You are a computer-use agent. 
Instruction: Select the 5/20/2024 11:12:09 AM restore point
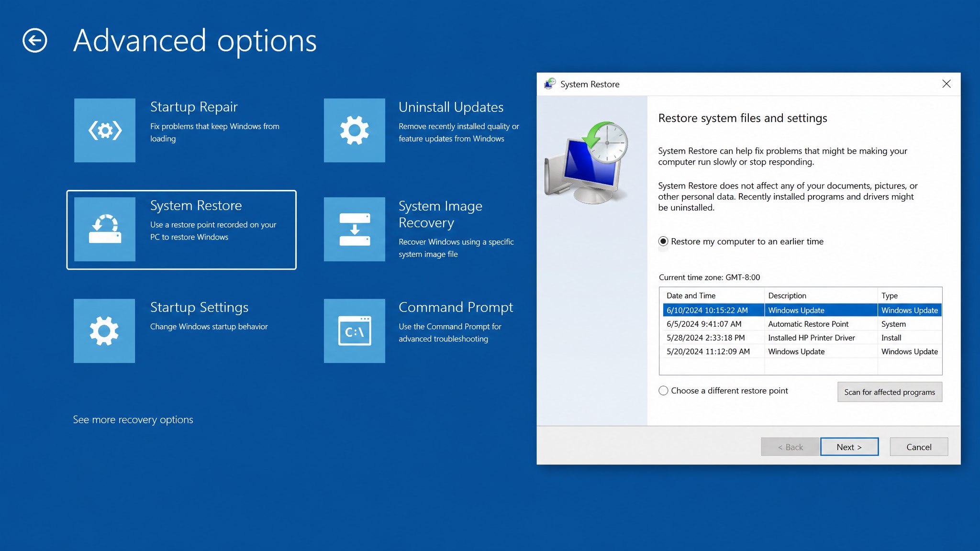802,352
